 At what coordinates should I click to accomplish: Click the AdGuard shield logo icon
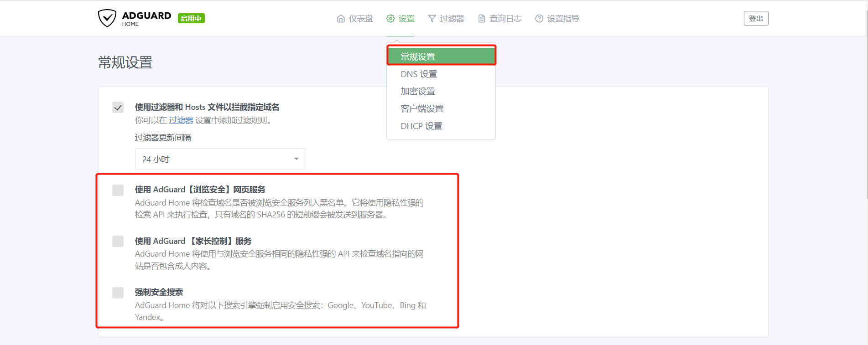(107, 18)
